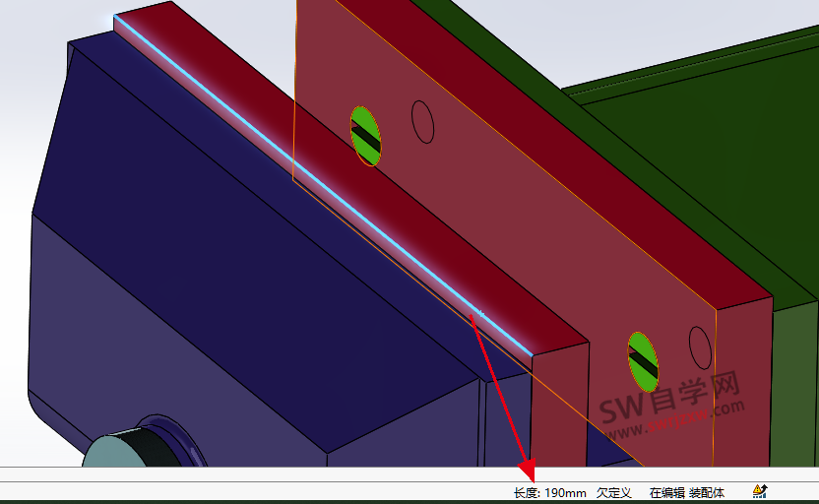Screen dimensions: 819x504
Task: Click the '在编辑 装配体' status bar text
Action: pyautogui.click(x=687, y=493)
